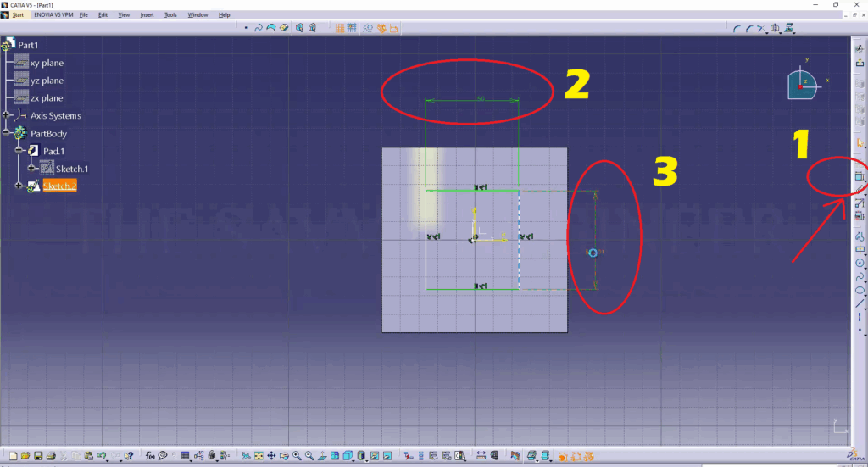The width and height of the screenshot is (868, 467).
Task: Select the Line sketch tool
Action: [x=860, y=303]
